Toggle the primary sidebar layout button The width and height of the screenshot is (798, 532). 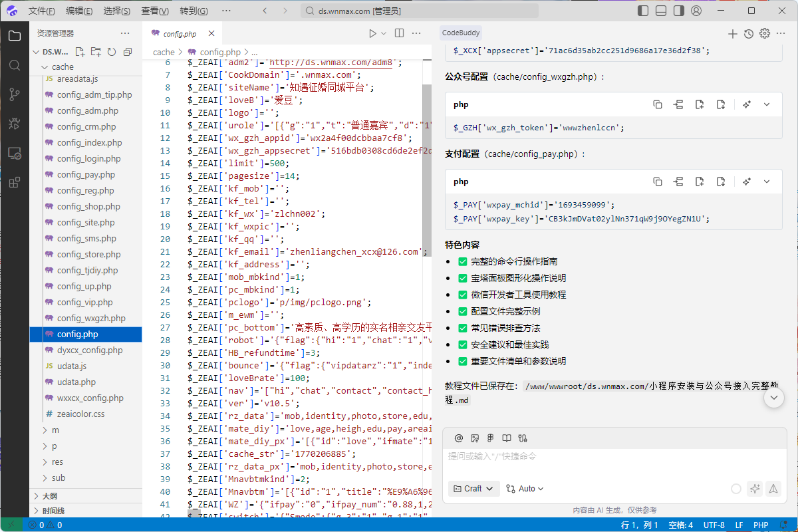(643, 11)
